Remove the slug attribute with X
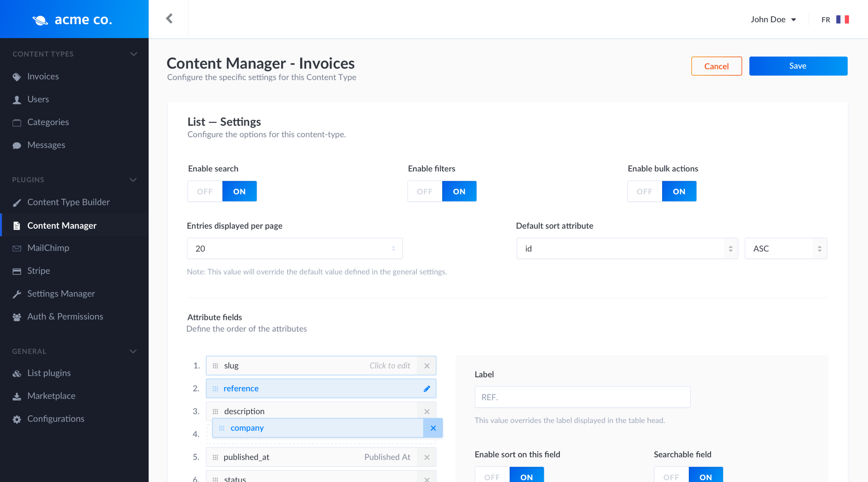This screenshot has width=868, height=482. click(x=426, y=366)
